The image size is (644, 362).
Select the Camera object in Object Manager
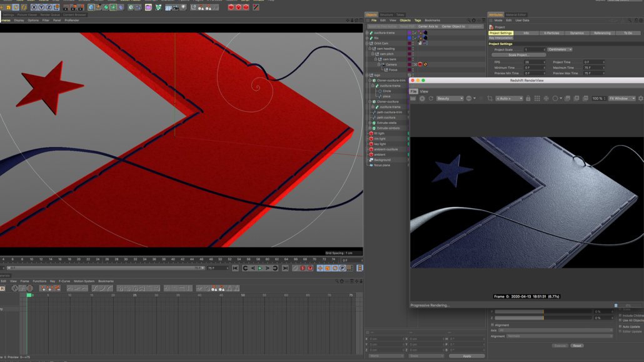(391, 64)
